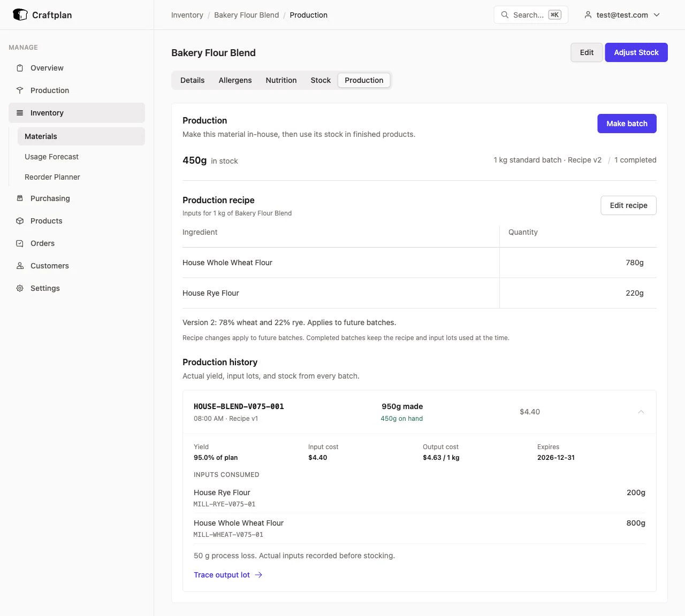The image size is (685, 616).
Task: Click the Purchasing icon in sidebar
Action: click(20, 198)
